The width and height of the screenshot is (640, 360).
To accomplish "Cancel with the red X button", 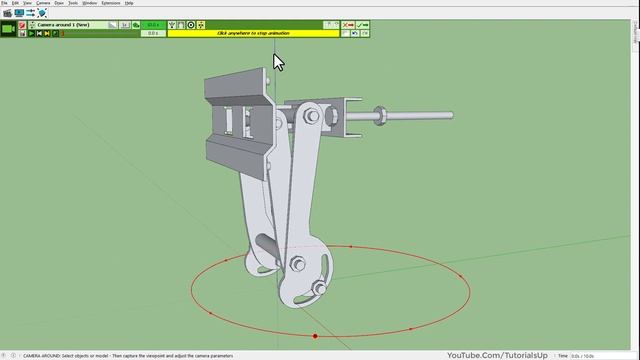I will click(348, 25).
